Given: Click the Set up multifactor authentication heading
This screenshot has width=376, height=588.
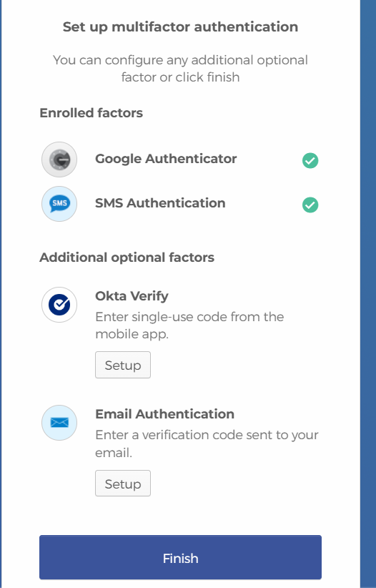Looking at the screenshot, I should tap(180, 27).
